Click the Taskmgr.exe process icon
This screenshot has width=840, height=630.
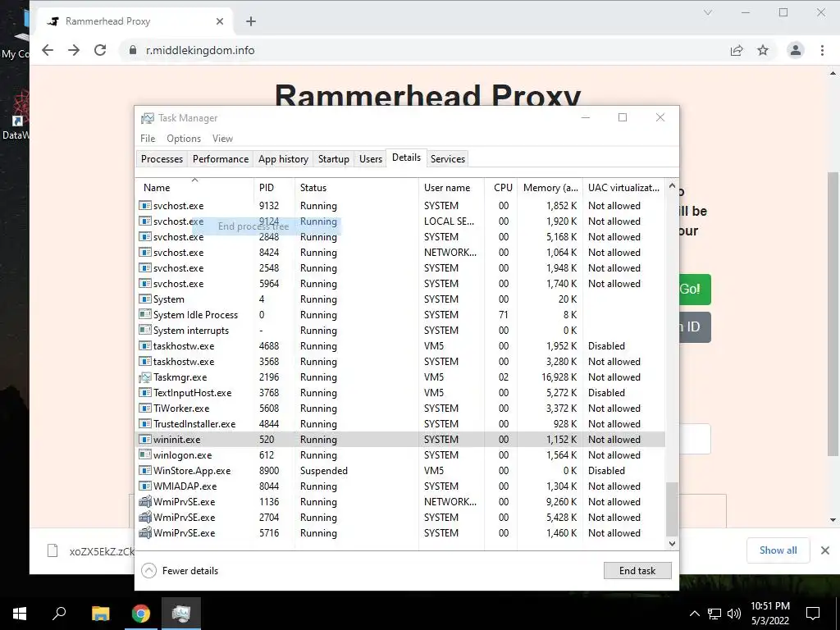pyautogui.click(x=144, y=377)
